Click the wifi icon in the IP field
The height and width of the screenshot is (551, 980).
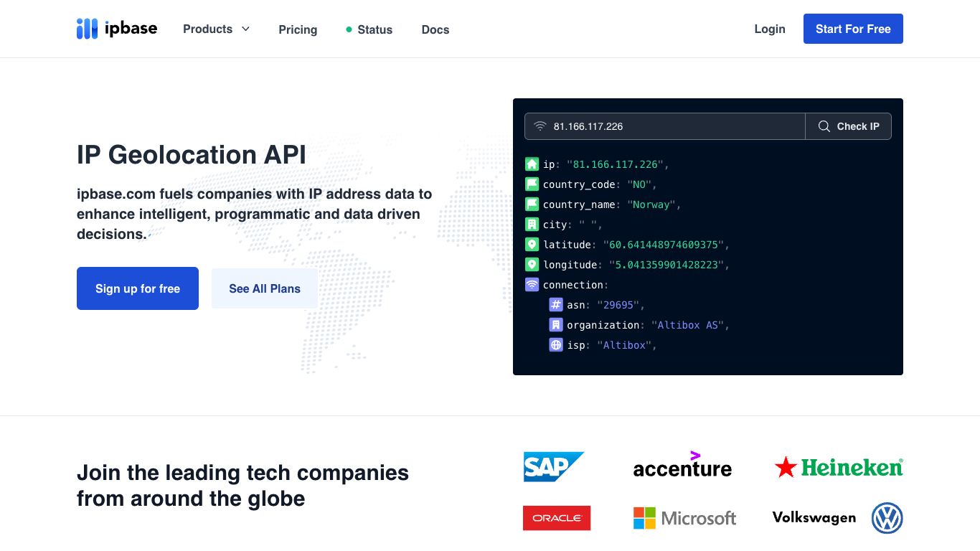coord(540,126)
